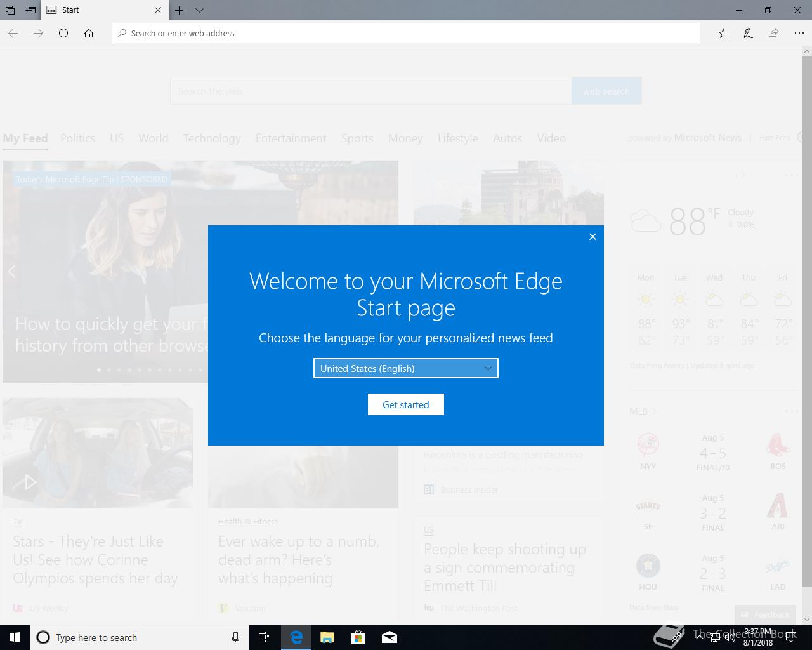Click the Get started button
812x650 pixels.
coord(406,404)
